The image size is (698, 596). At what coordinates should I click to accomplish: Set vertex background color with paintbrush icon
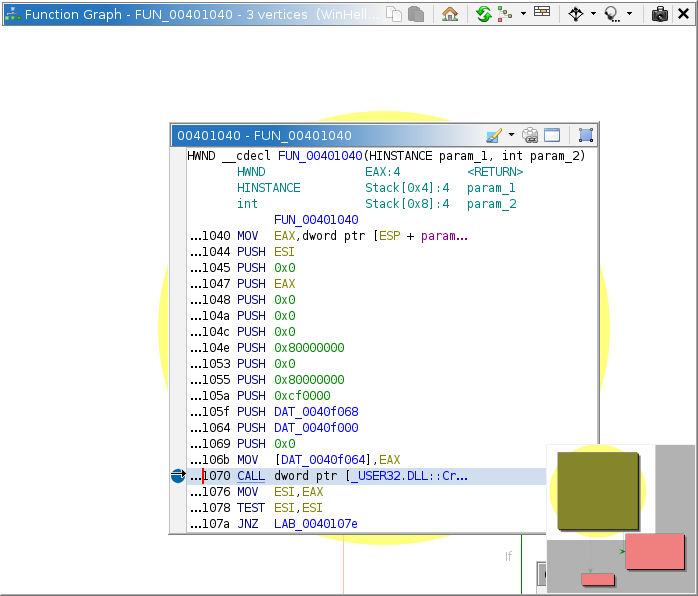pos(493,135)
